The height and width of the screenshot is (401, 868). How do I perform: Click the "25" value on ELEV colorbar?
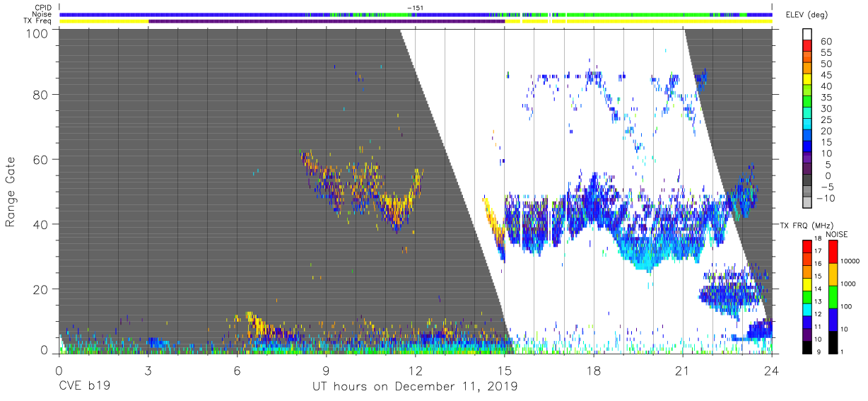pos(826,120)
